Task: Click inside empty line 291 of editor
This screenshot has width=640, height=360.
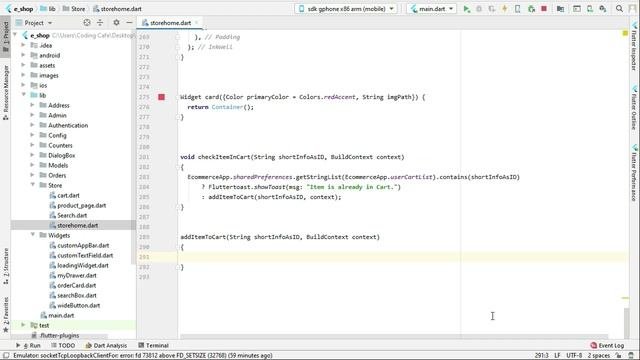Action: coord(402,257)
